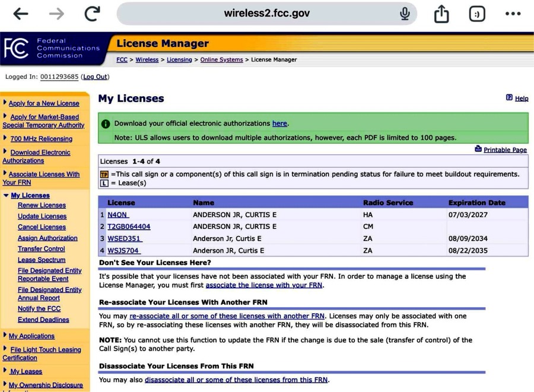
Task: Click Printable Page link
Action: [505, 149]
